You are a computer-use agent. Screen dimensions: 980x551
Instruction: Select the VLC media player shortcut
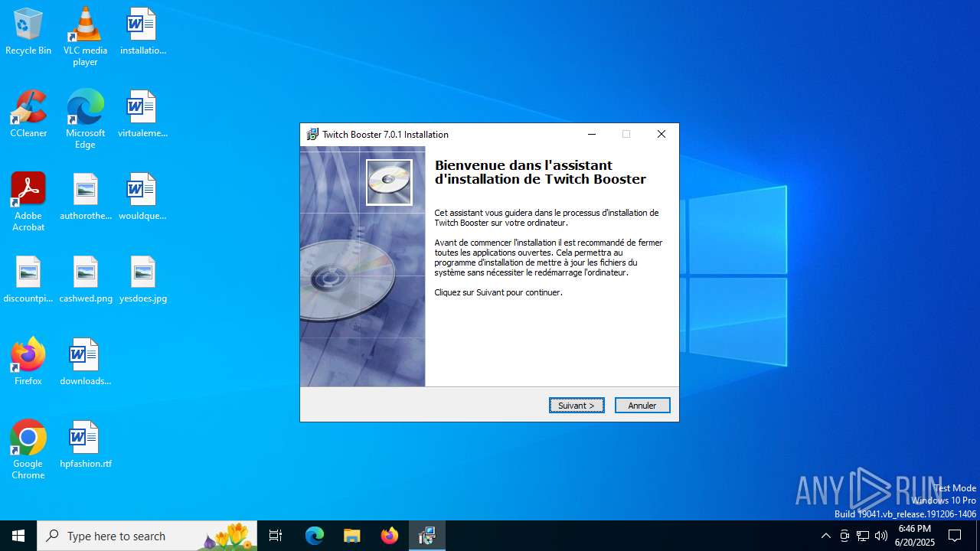point(85,37)
